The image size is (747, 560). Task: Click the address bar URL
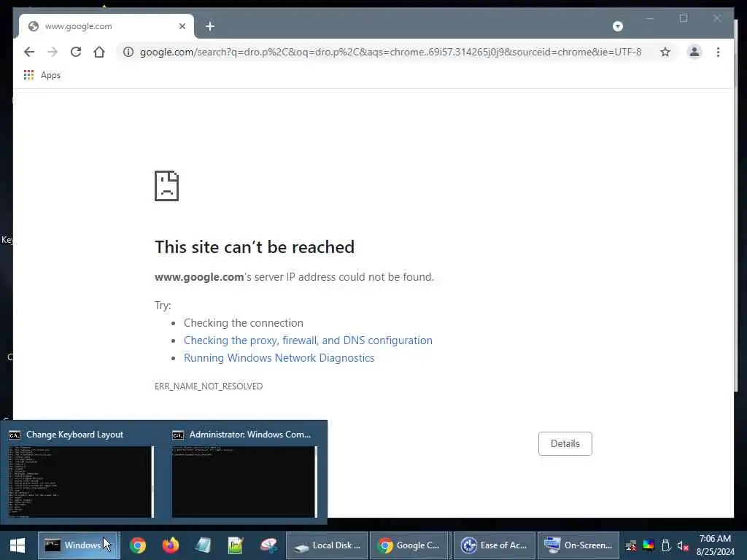pos(391,52)
